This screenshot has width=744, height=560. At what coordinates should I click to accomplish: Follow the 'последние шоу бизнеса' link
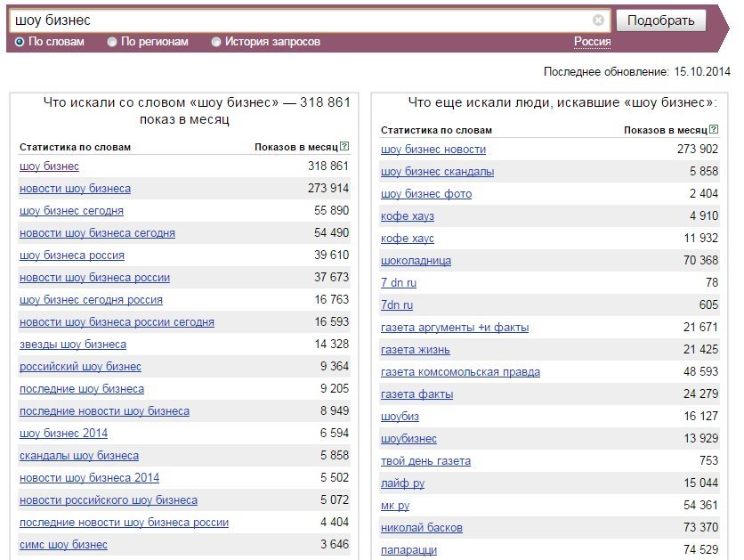coord(82,389)
